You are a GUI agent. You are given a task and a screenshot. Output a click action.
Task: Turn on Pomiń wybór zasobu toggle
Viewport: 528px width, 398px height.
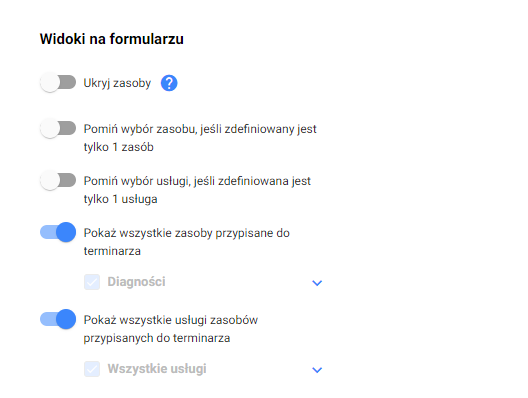[58, 128]
